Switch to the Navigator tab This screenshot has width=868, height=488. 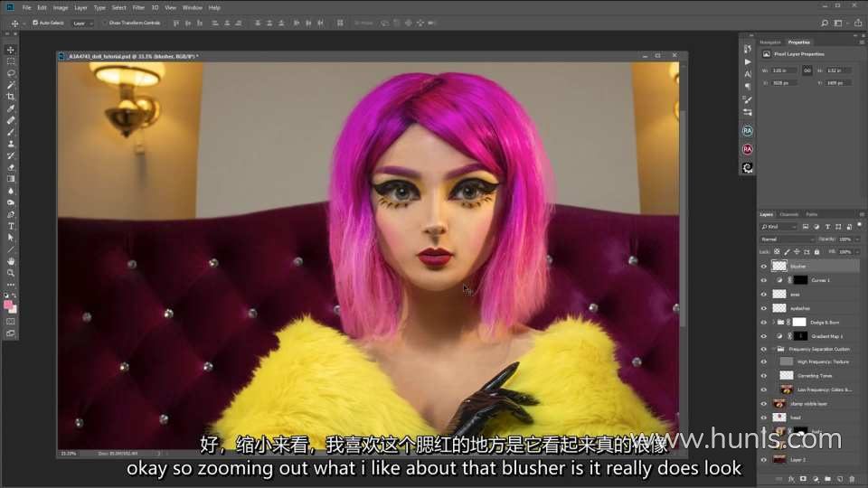[770, 42]
